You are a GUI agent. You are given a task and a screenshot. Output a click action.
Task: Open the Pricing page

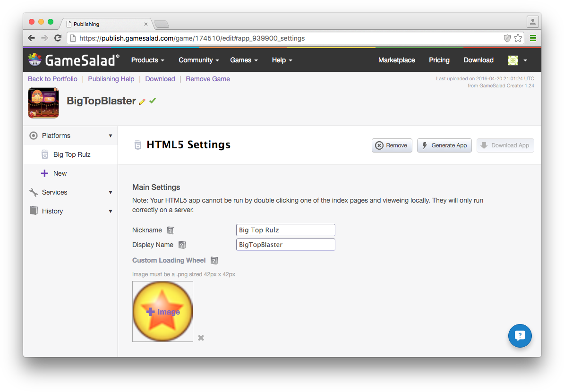(439, 60)
